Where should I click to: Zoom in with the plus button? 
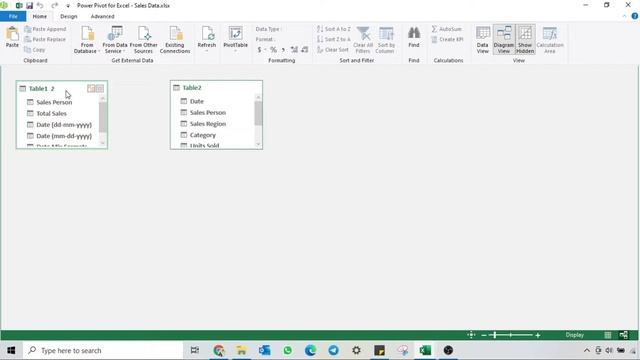click(x=538, y=335)
